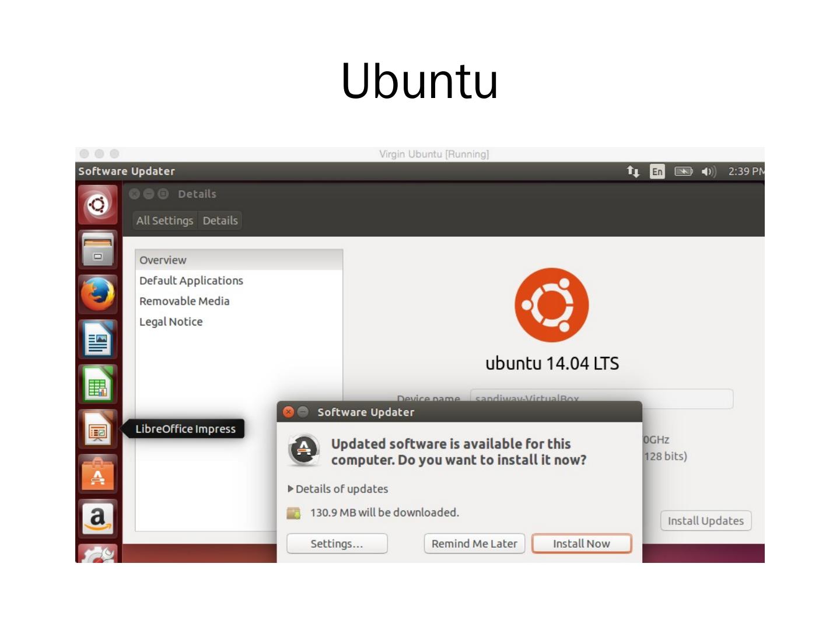Select Default Applications in sidebar
The width and height of the screenshot is (840, 630).
coord(239,281)
